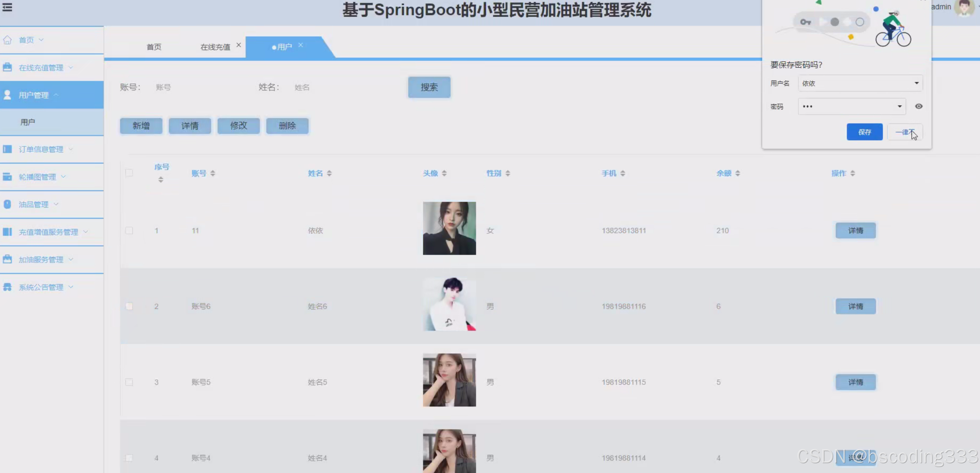Click the 油品管理 sidebar icon

coord(7,204)
